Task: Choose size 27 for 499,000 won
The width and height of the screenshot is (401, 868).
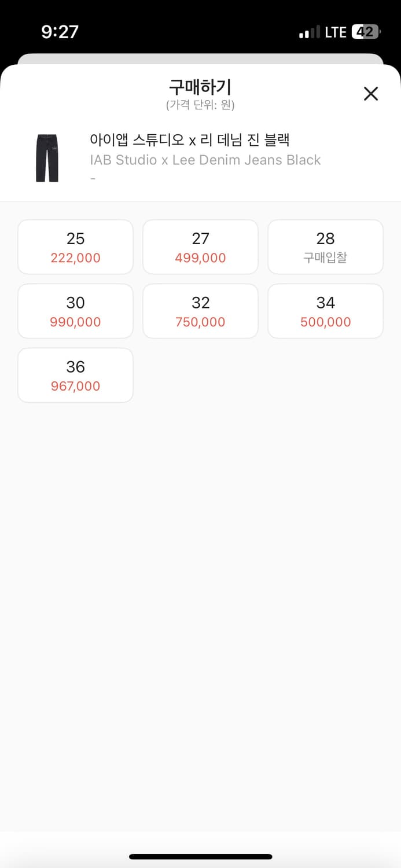Action: click(x=200, y=247)
